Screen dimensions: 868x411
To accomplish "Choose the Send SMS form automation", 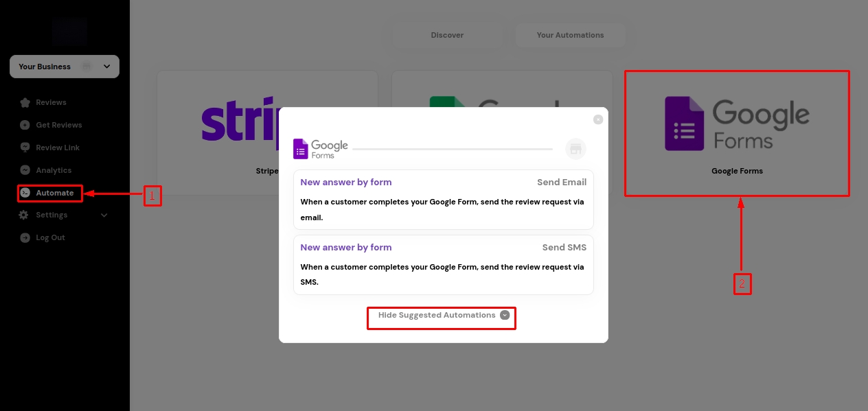I will pos(443,265).
